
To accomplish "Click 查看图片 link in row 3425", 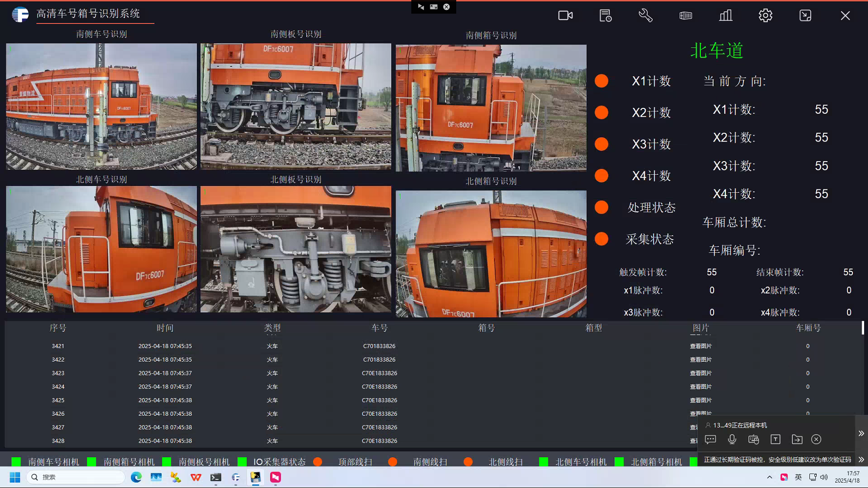I will (x=700, y=400).
